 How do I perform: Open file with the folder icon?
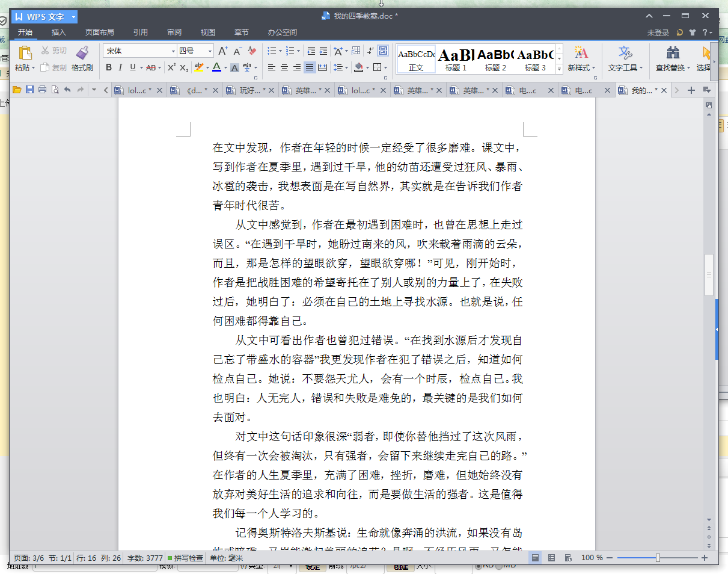coord(17,90)
